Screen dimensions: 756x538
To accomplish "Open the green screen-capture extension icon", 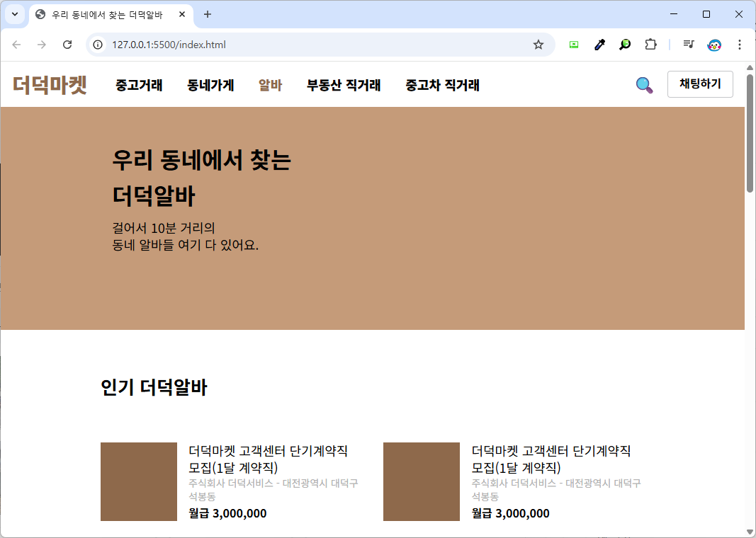I will pyautogui.click(x=574, y=45).
